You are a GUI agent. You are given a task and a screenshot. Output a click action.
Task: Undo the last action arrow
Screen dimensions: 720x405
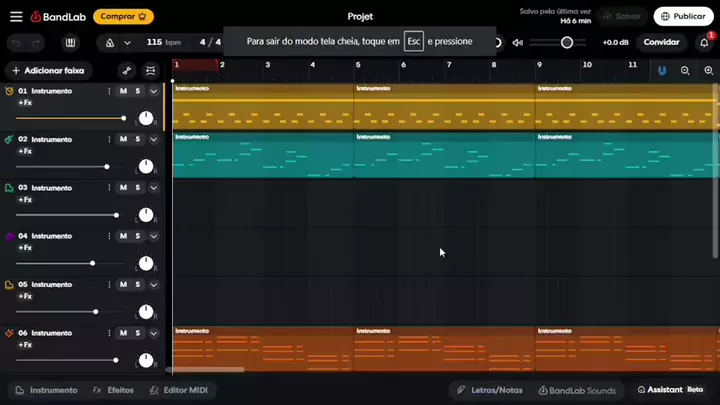[16, 43]
